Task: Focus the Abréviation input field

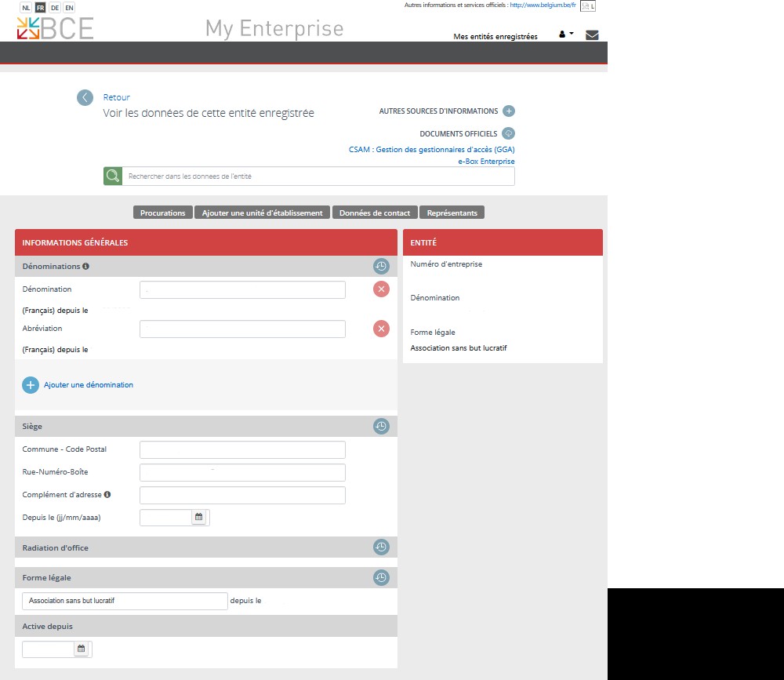Action: 242,329
